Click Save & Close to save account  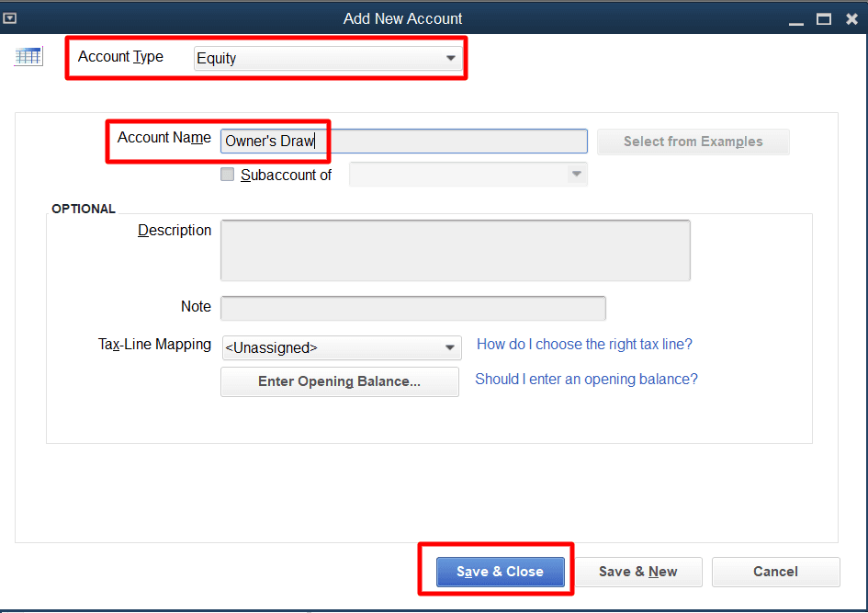[x=500, y=572]
